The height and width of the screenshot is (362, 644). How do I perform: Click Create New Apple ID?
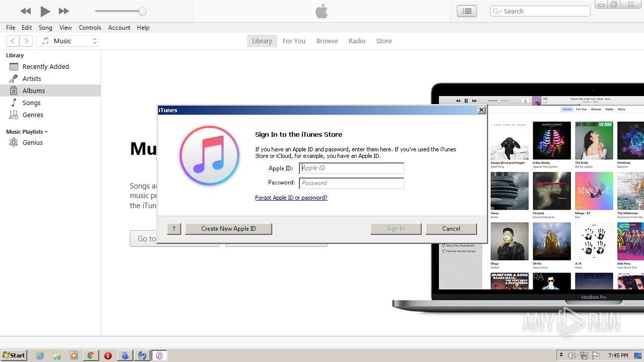pos(228,229)
